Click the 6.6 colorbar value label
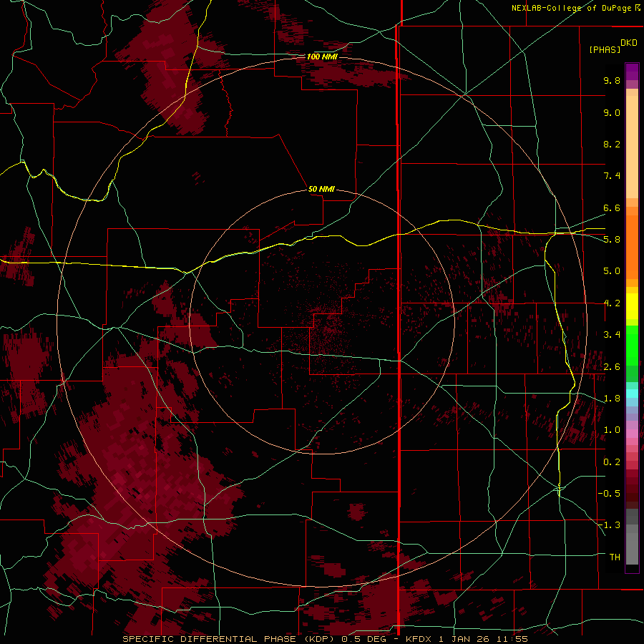The image size is (644, 644). click(612, 208)
